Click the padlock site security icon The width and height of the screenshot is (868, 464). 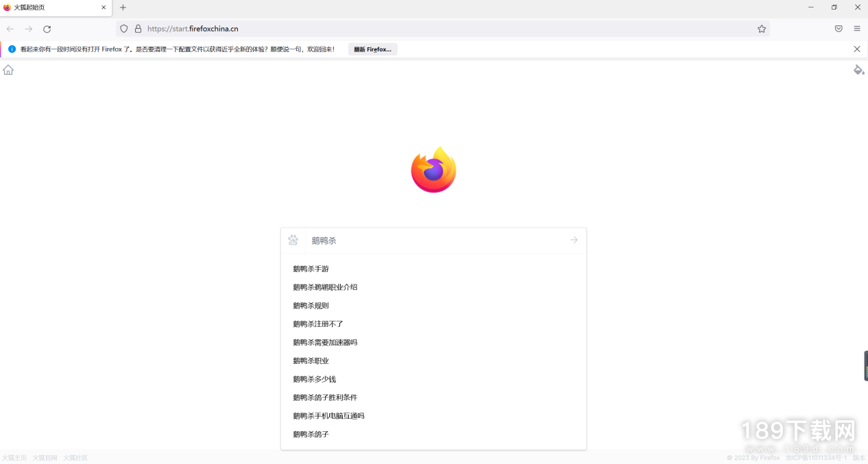tap(138, 29)
